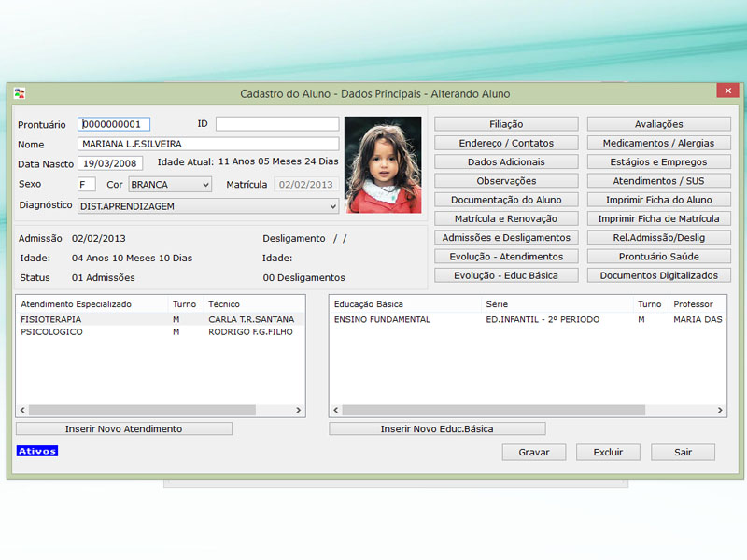Screen dimensions: 747x560
Task: Click right scroll arrow of Atendimento list
Action: point(299,410)
